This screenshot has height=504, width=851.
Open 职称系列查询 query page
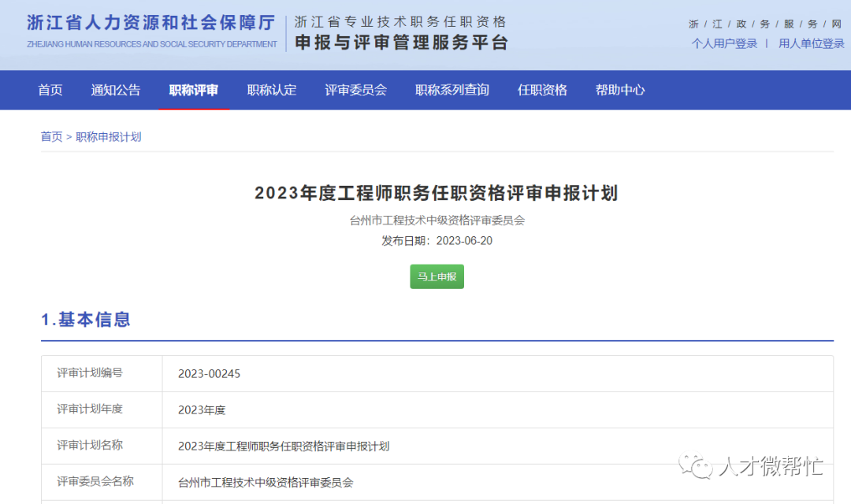451,90
